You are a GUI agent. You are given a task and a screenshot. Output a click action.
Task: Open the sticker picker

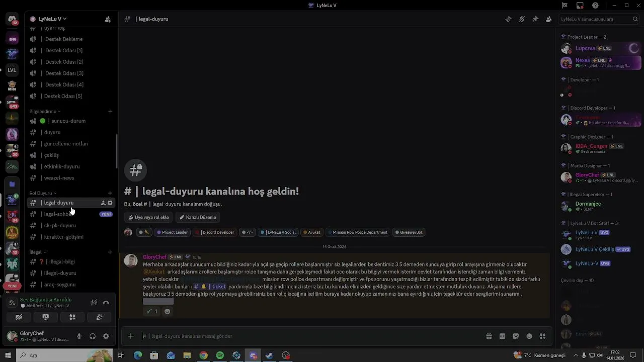(516, 336)
